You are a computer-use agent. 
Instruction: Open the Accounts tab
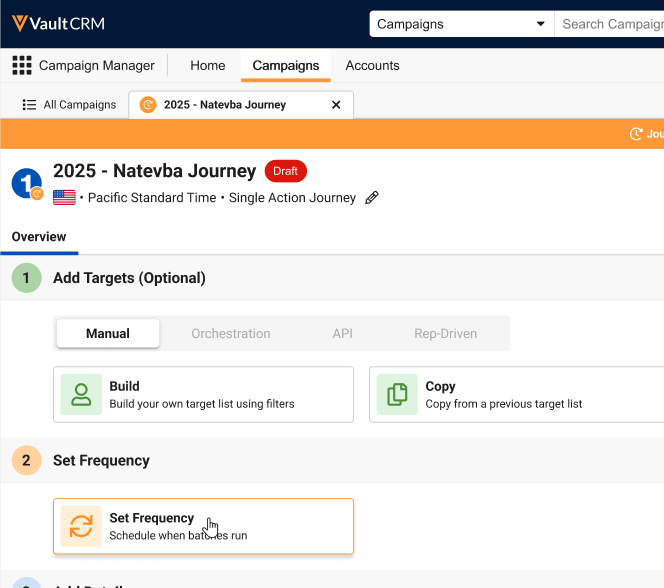pos(372,66)
